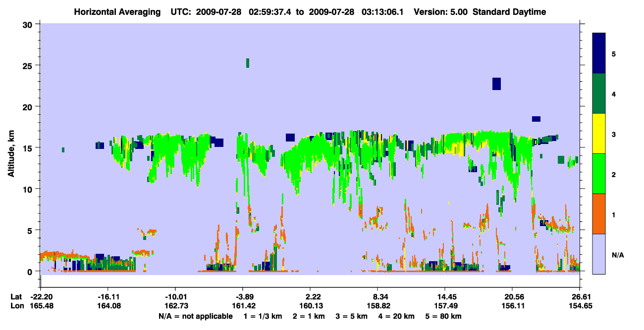The image size is (644, 330).
Task: Click latitude value '-10.01'
Action: (175, 296)
